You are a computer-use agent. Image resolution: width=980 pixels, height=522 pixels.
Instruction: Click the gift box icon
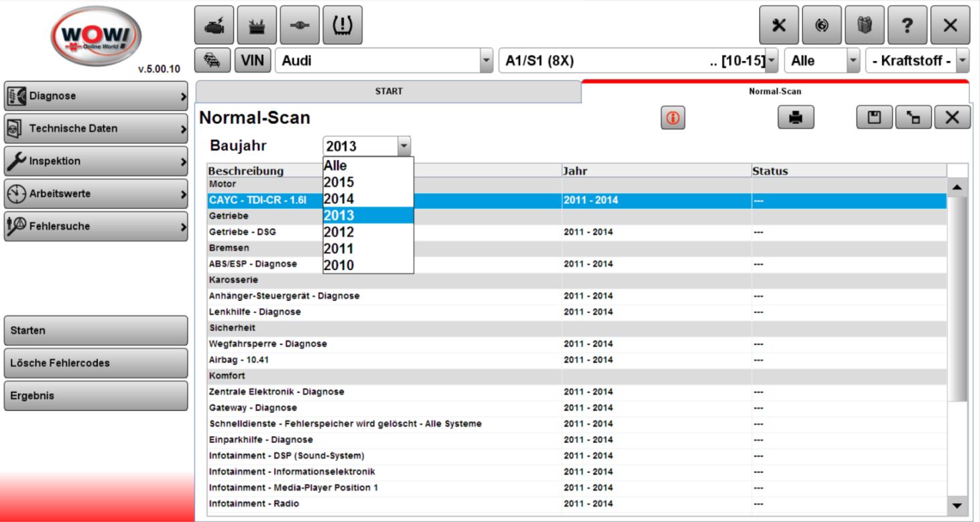pos(864,25)
